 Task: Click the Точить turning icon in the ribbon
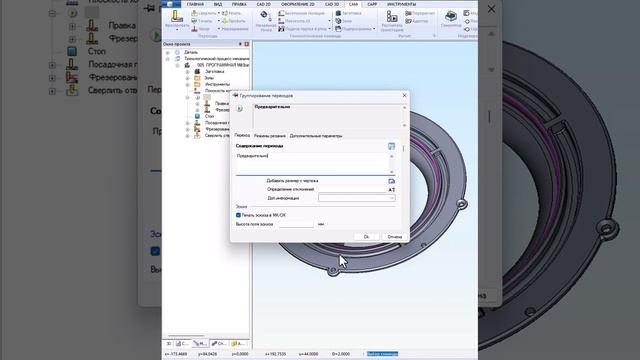[194, 21]
